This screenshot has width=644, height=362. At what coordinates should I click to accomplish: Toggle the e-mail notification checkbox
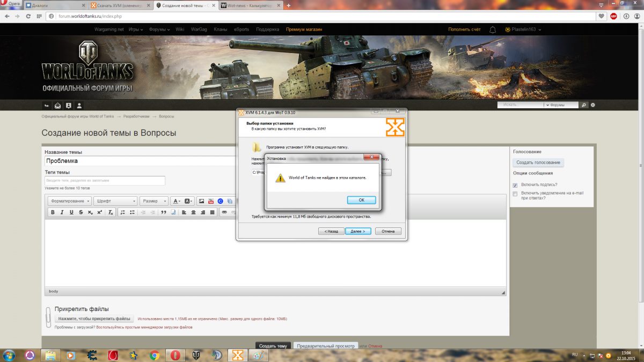pyautogui.click(x=515, y=194)
